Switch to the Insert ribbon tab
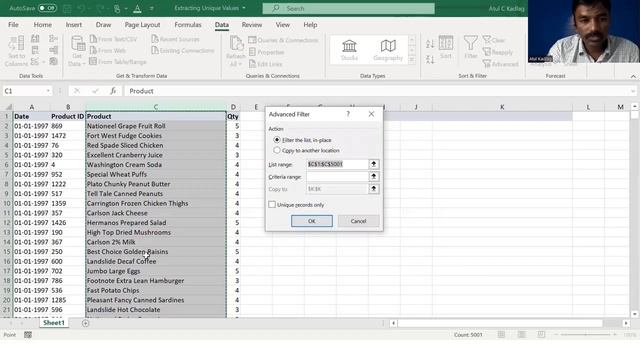 coord(73,24)
